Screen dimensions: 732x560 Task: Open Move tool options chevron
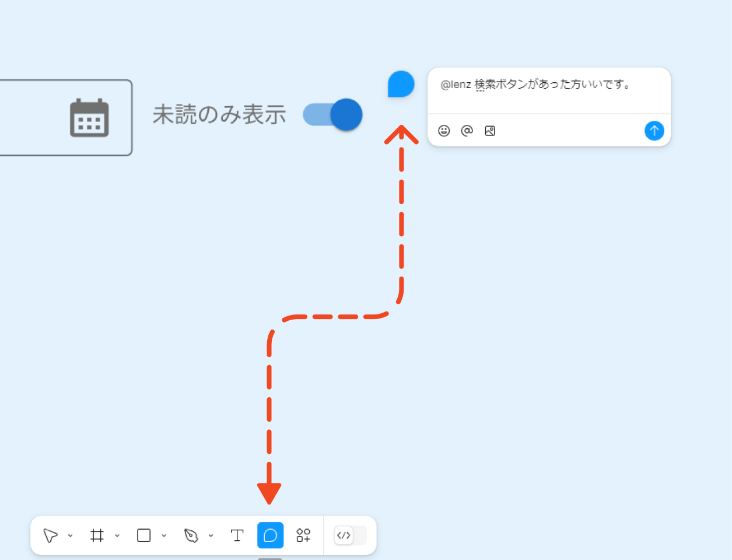coord(71,535)
